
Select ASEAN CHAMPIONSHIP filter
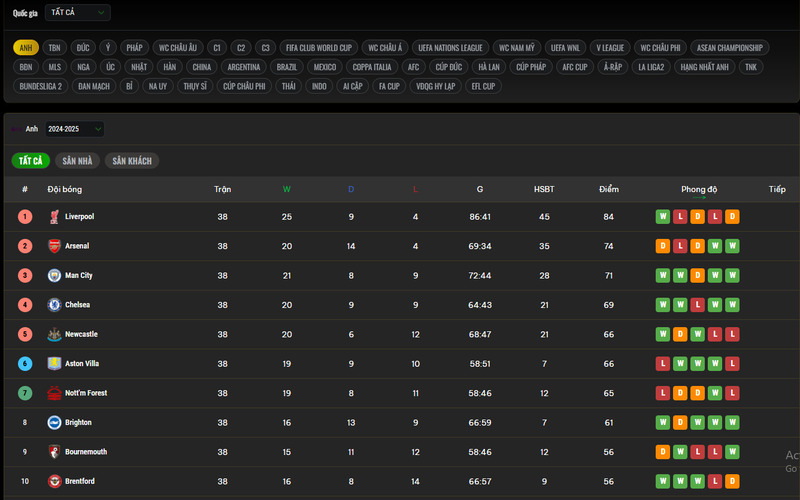coord(730,47)
